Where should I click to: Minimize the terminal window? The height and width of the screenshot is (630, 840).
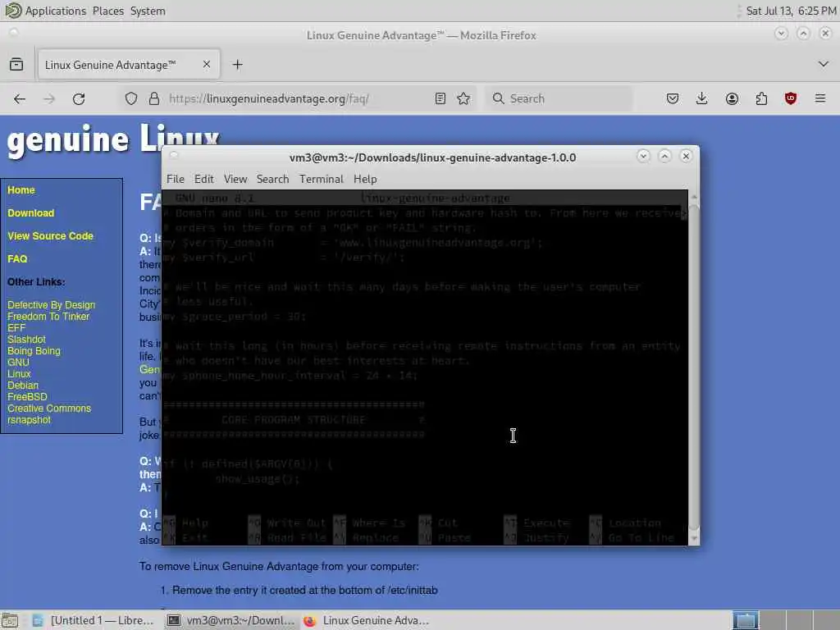[x=643, y=156]
